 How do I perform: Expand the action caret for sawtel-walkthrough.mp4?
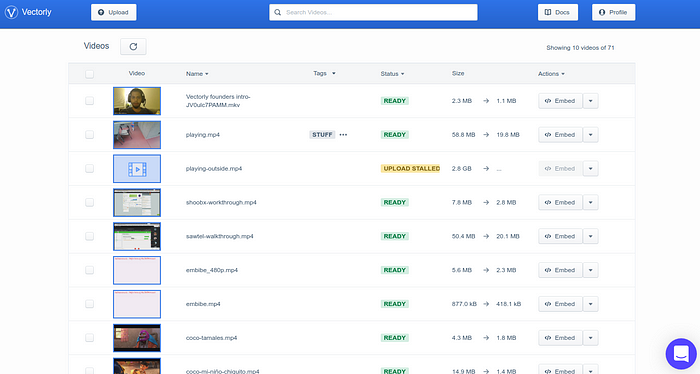pos(590,237)
